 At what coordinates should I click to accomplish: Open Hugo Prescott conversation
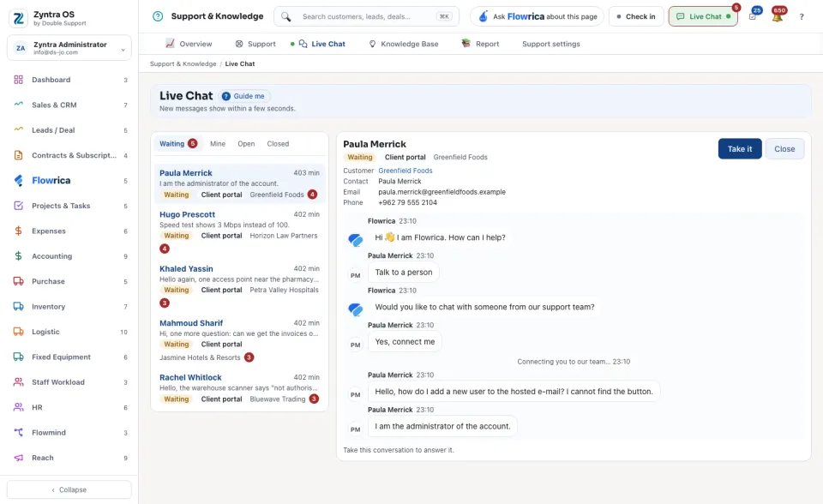(x=239, y=231)
